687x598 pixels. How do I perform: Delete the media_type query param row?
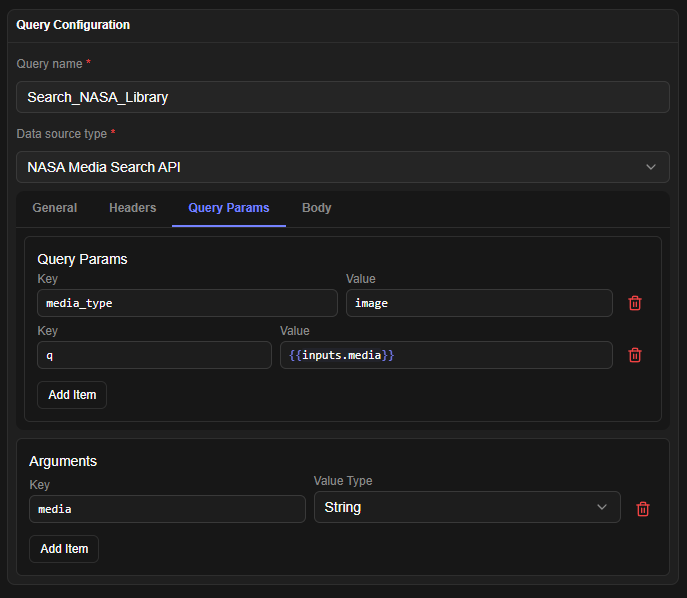(x=635, y=303)
